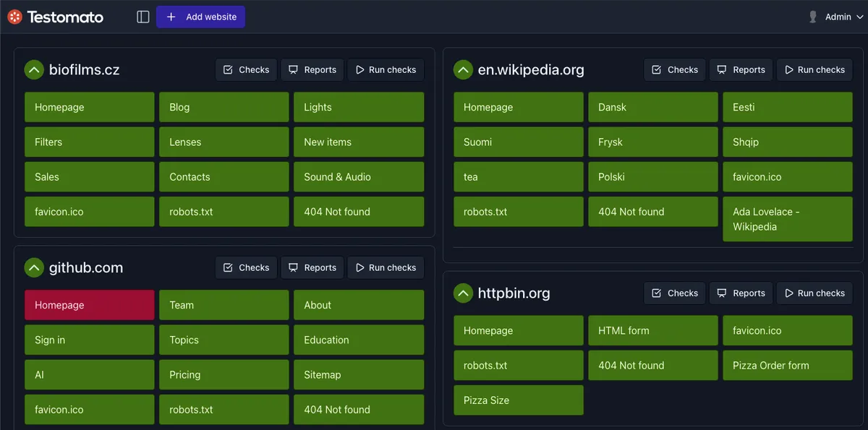Collapse the httpbin.org website card
Viewport: 868px width, 430px height.
pos(463,293)
